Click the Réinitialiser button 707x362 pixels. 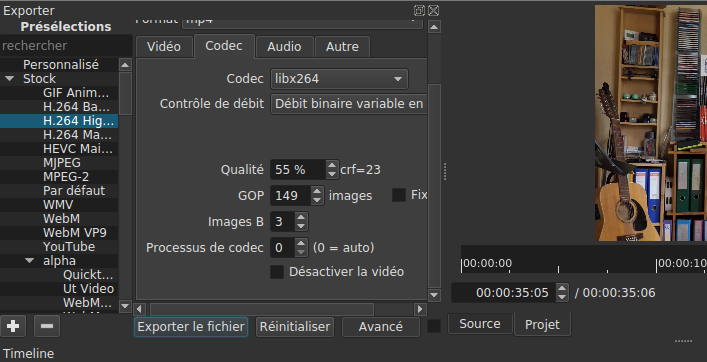click(295, 326)
